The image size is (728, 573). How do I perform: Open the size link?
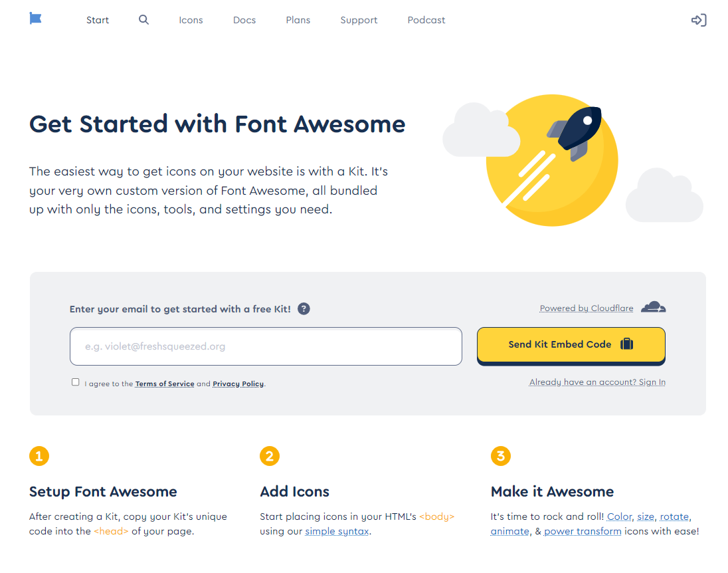[646, 516]
